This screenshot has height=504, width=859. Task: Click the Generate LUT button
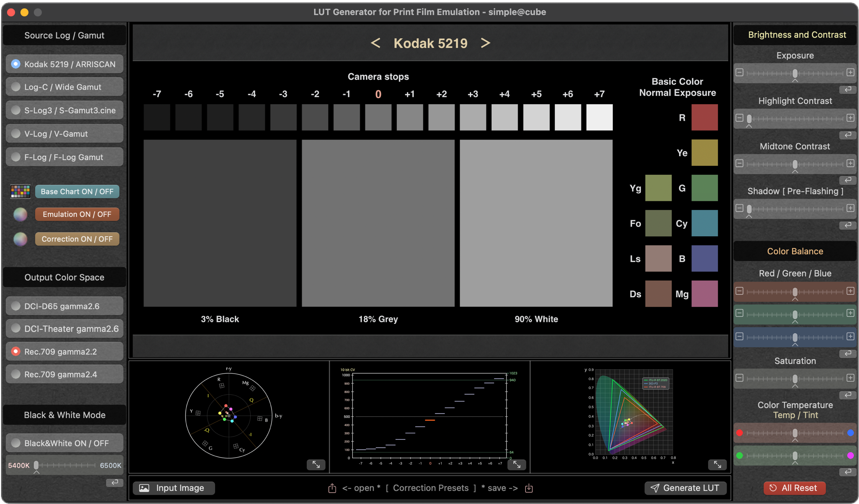[685, 488]
